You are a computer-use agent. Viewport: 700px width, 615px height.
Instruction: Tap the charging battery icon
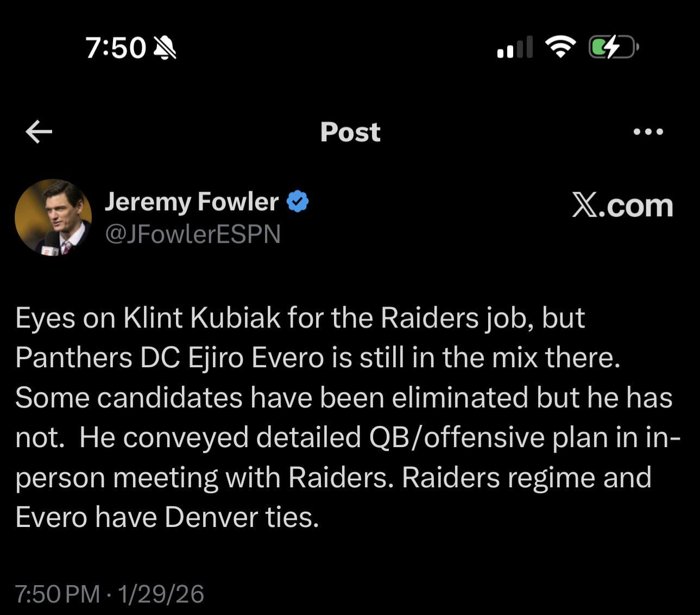click(x=613, y=47)
